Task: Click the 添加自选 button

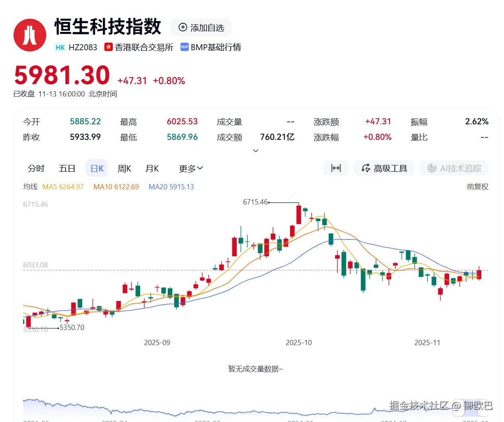Action: click(x=201, y=27)
